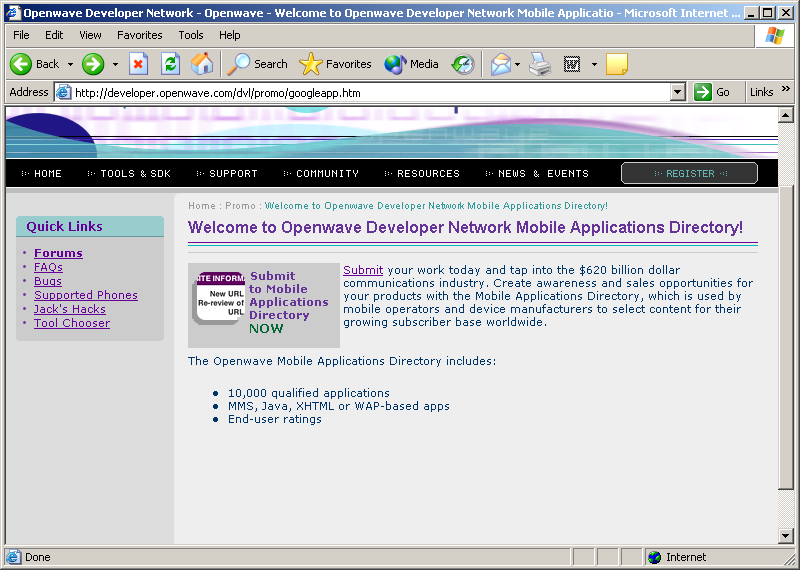800x570 pixels.
Task: Open the Media pane in the toolbar
Action: [412, 64]
